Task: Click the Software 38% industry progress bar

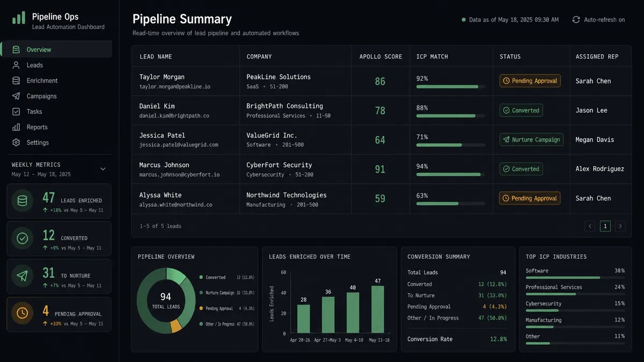Action: coord(575,278)
